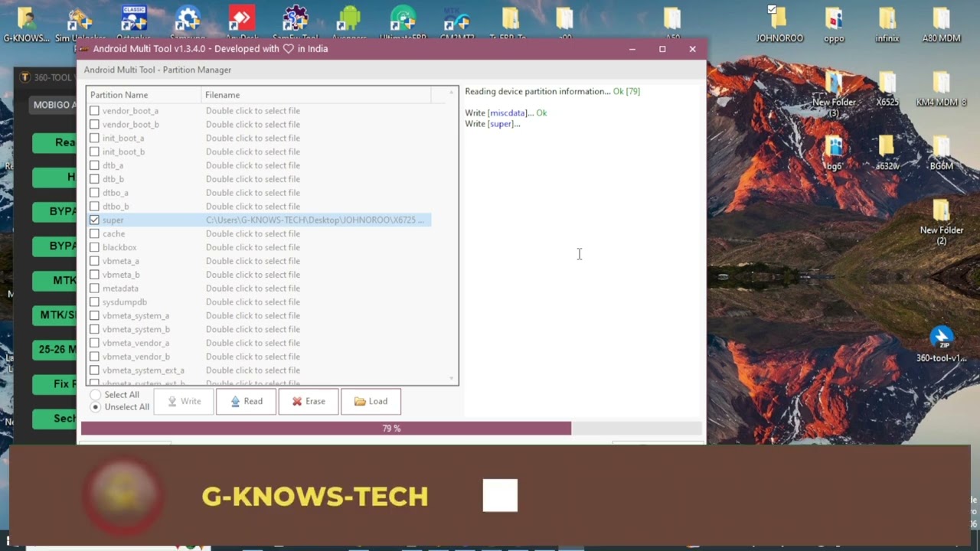This screenshot has width=980, height=551.
Task: Open the CM2MT2 desktop shortcut
Action: pyautogui.click(x=457, y=23)
